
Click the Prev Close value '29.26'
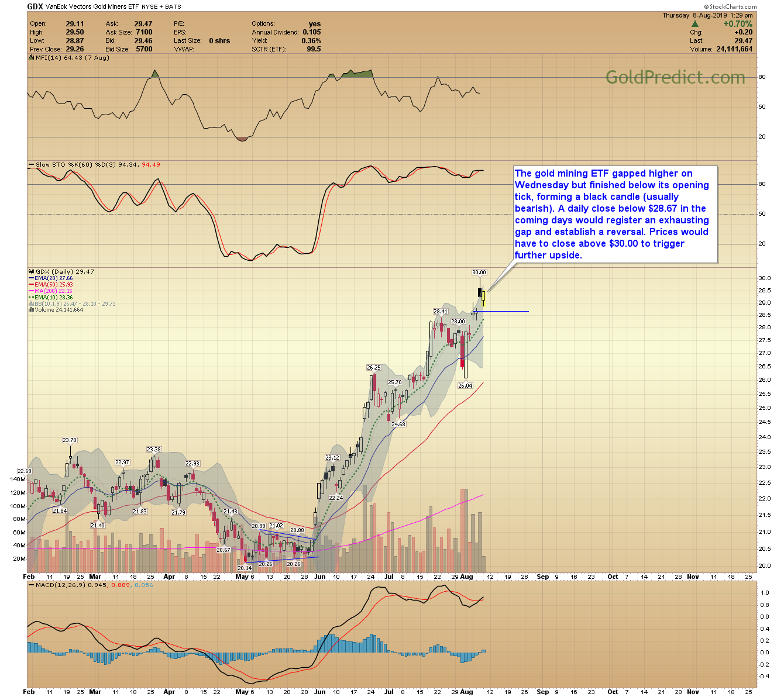pos(74,49)
